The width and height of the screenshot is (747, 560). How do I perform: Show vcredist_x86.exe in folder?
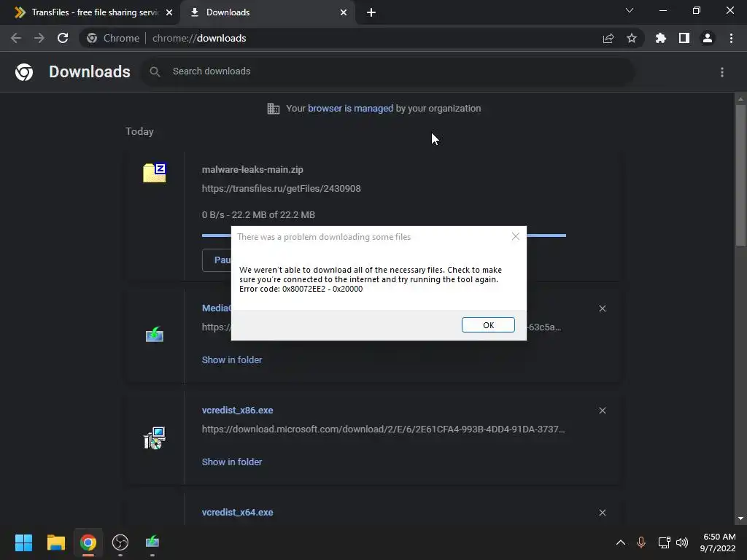231,462
